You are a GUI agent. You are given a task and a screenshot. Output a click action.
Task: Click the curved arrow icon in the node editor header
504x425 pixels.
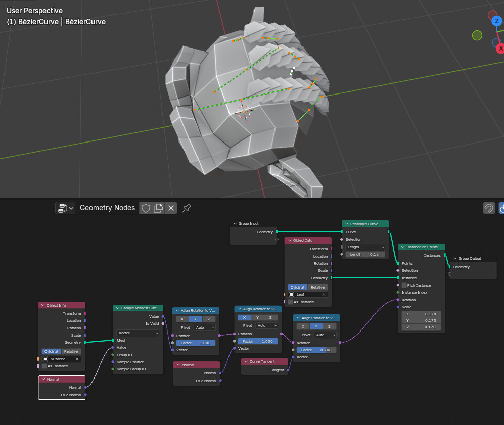coord(489,208)
